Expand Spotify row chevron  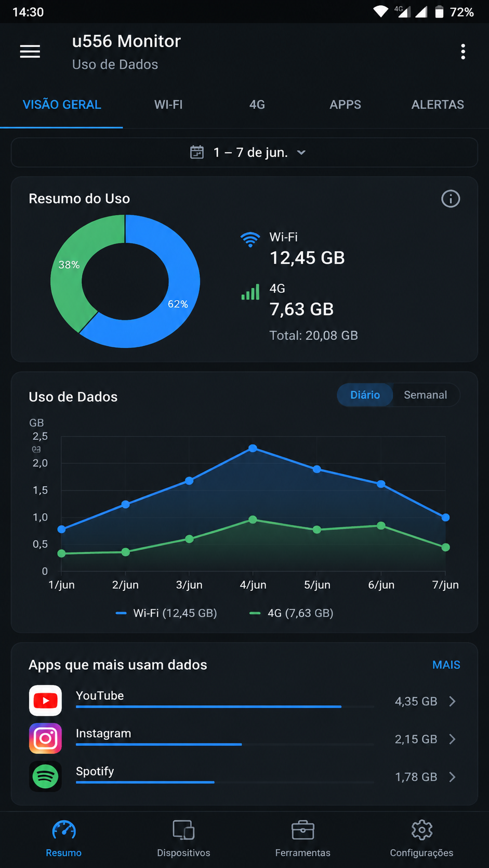pyautogui.click(x=452, y=777)
